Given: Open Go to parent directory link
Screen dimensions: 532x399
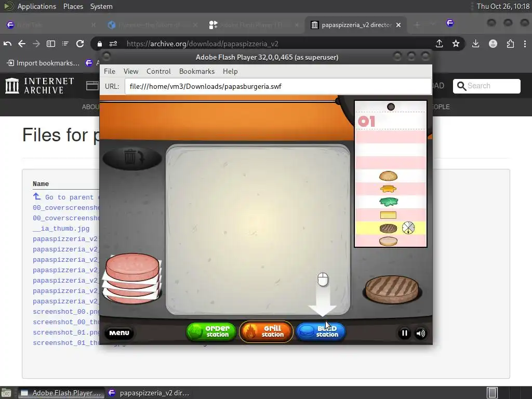Looking at the screenshot, I should 66,197.
